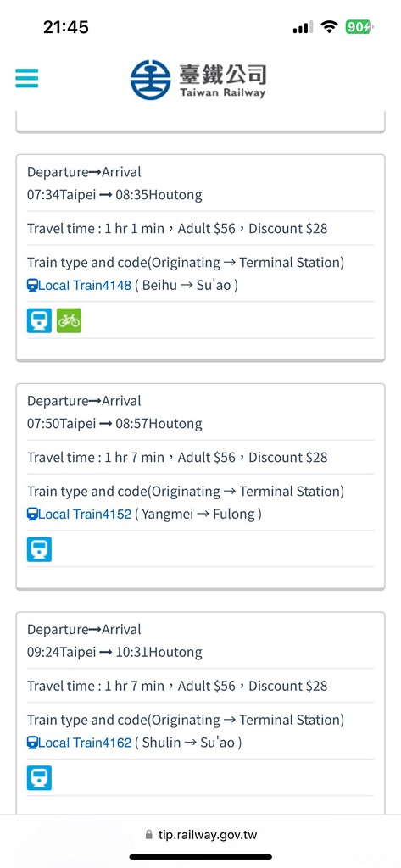The width and height of the screenshot is (401, 868).
Task: Tap the Wi-Fi status bar icon
Action: pos(330,26)
